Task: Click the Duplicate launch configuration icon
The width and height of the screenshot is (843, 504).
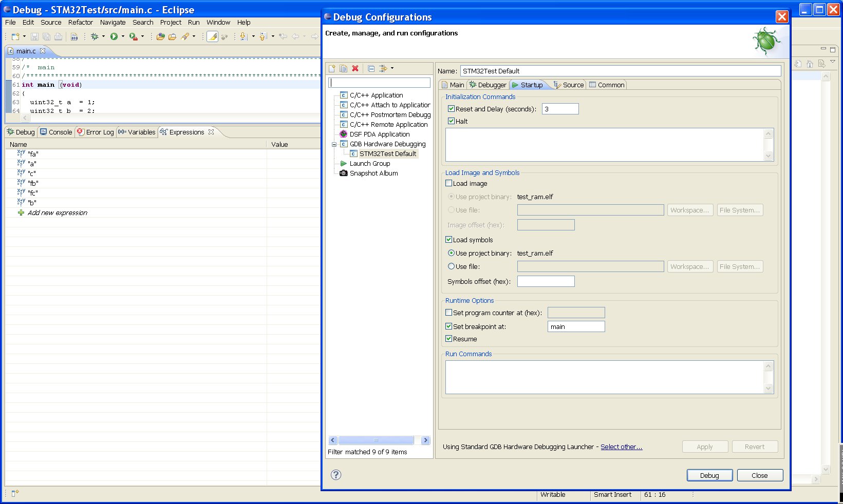Action: click(344, 68)
